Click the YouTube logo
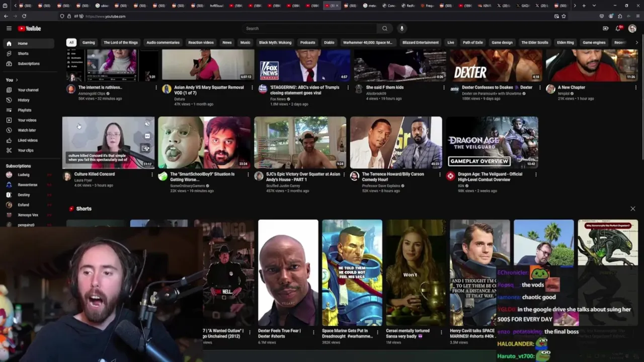 [30, 29]
